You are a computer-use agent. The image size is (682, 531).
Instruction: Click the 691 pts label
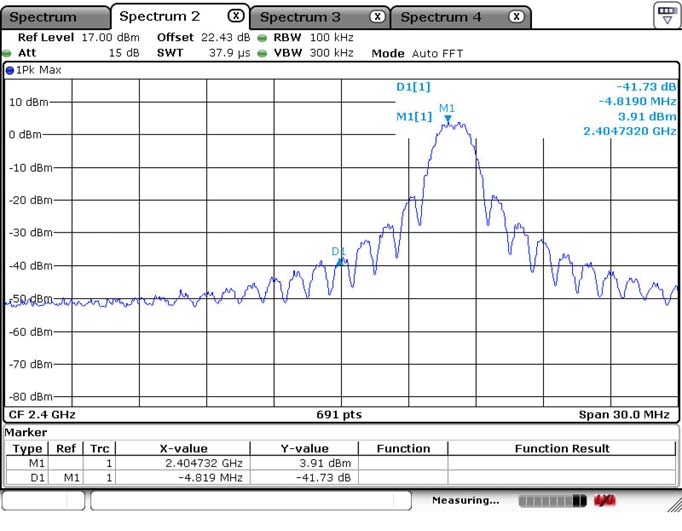[339, 414]
